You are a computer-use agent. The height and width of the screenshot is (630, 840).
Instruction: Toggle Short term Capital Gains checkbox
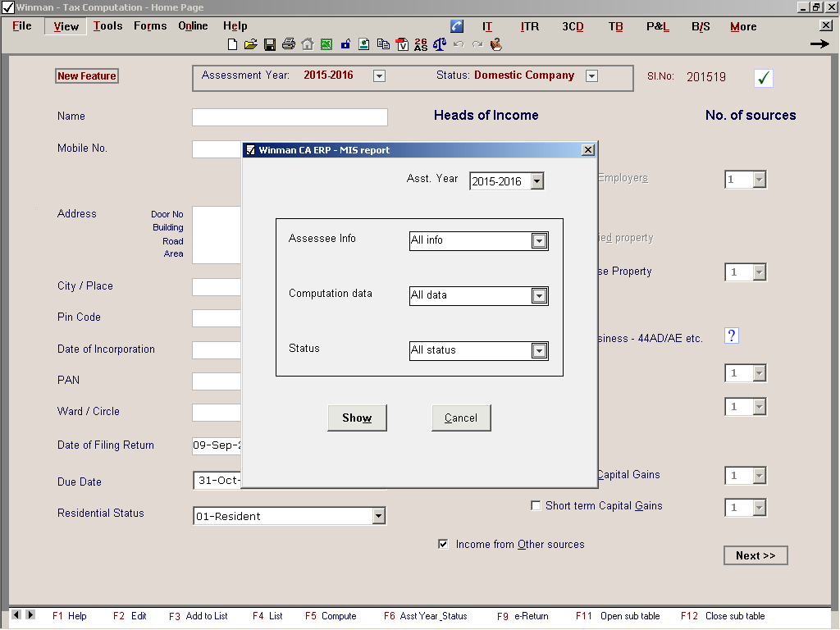click(x=536, y=505)
